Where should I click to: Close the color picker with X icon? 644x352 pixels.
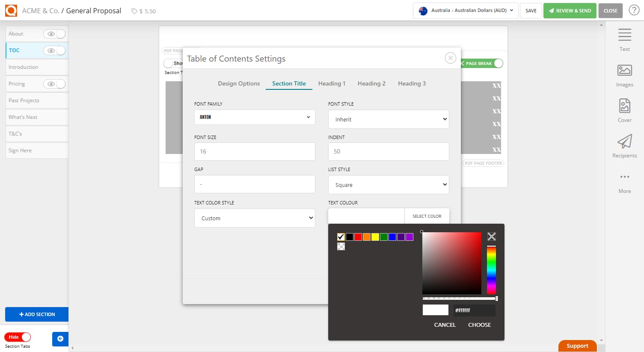492,237
